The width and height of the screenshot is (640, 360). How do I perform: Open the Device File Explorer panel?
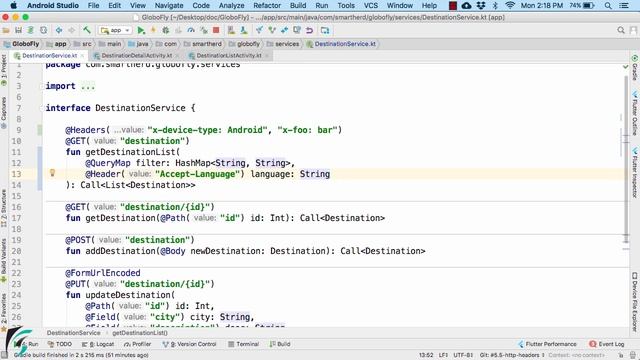[x=635, y=301]
